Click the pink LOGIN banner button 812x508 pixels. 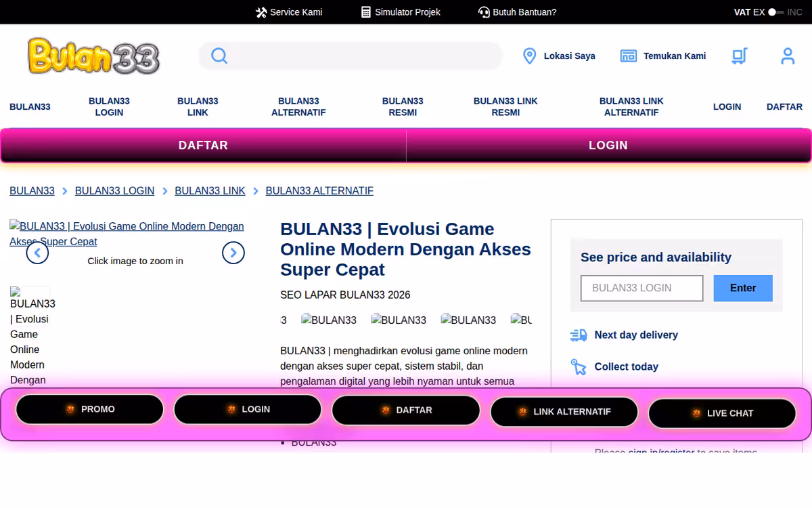(x=608, y=146)
